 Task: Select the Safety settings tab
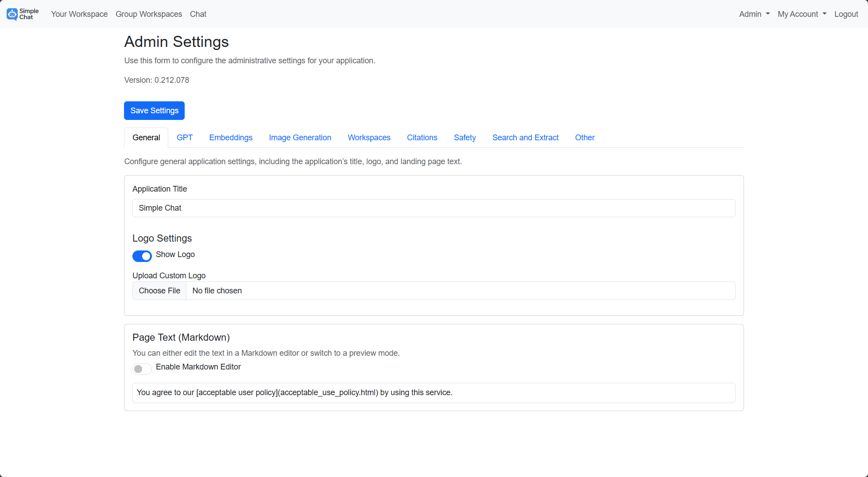click(x=465, y=138)
